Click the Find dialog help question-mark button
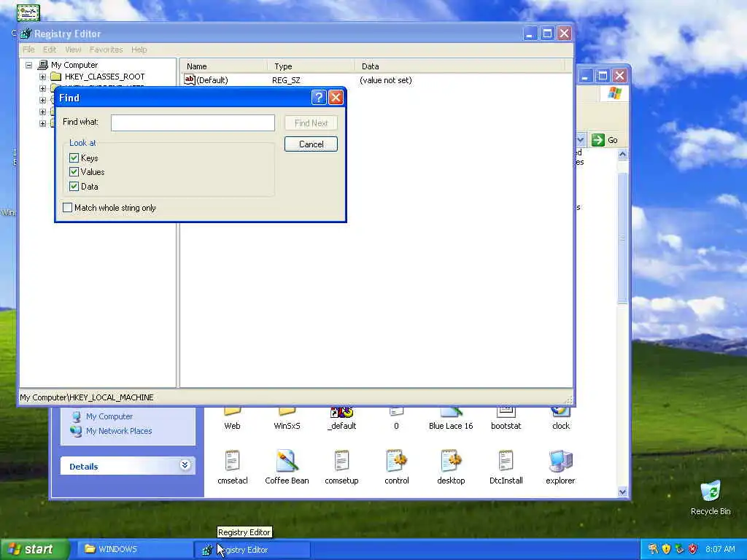747x560 pixels. (x=319, y=98)
